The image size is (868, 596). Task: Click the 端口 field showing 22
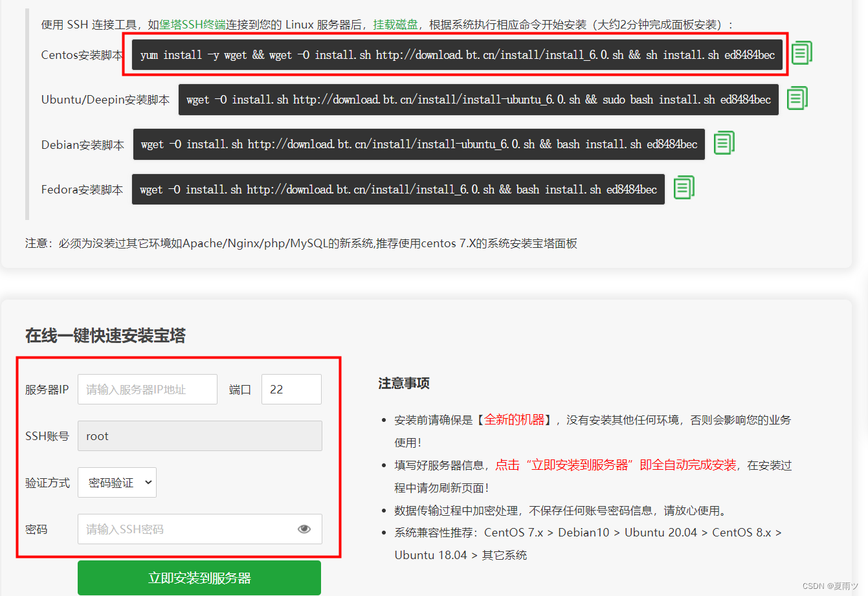(291, 390)
